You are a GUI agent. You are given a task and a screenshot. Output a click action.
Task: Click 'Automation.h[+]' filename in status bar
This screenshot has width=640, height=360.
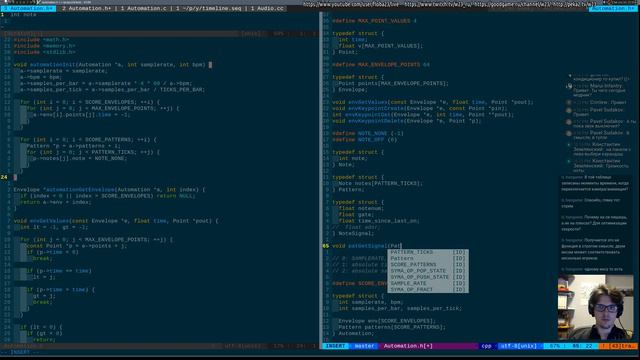(408, 346)
